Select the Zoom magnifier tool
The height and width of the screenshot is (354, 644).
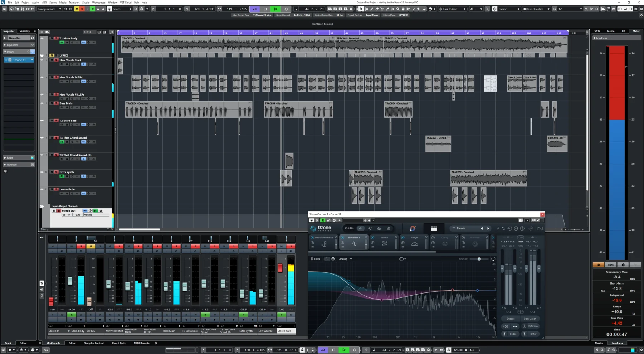(398, 9)
